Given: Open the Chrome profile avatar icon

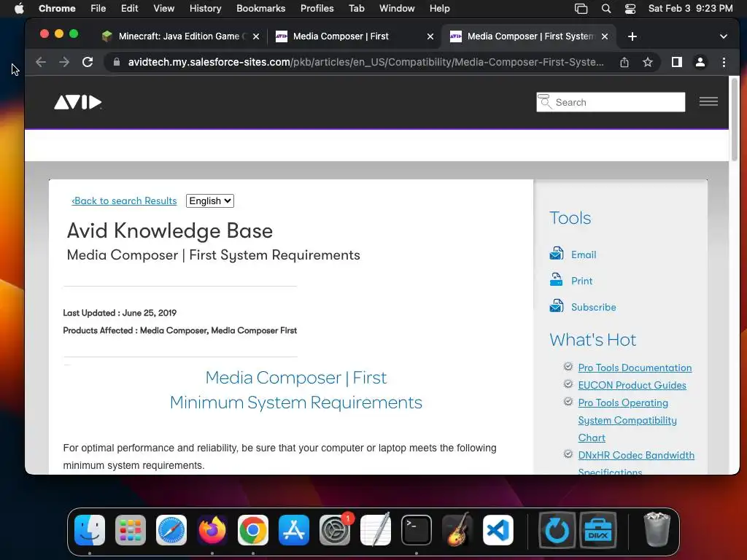Looking at the screenshot, I should coord(700,62).
